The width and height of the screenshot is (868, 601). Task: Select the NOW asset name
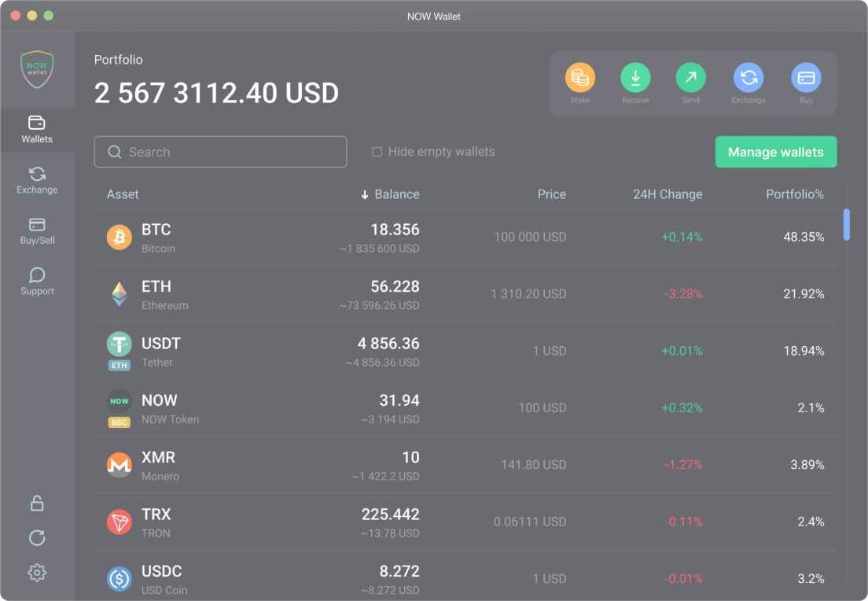tap(160, 401)
